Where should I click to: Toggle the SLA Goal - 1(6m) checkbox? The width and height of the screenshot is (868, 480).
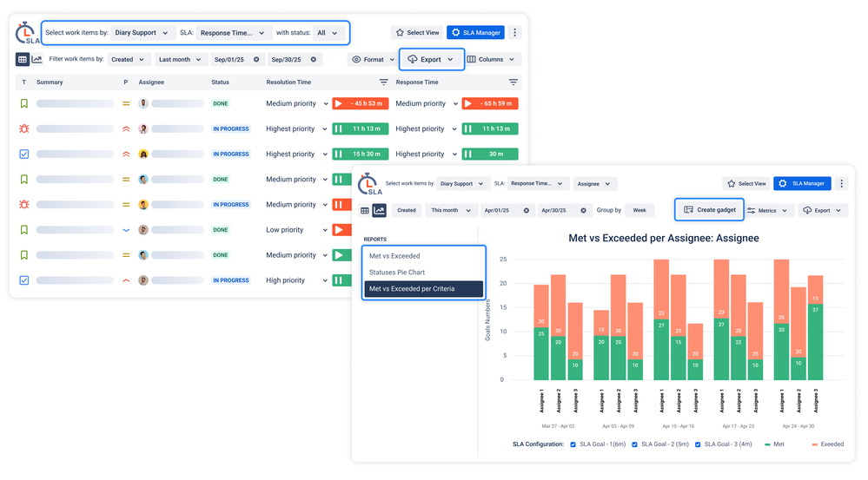573,444
